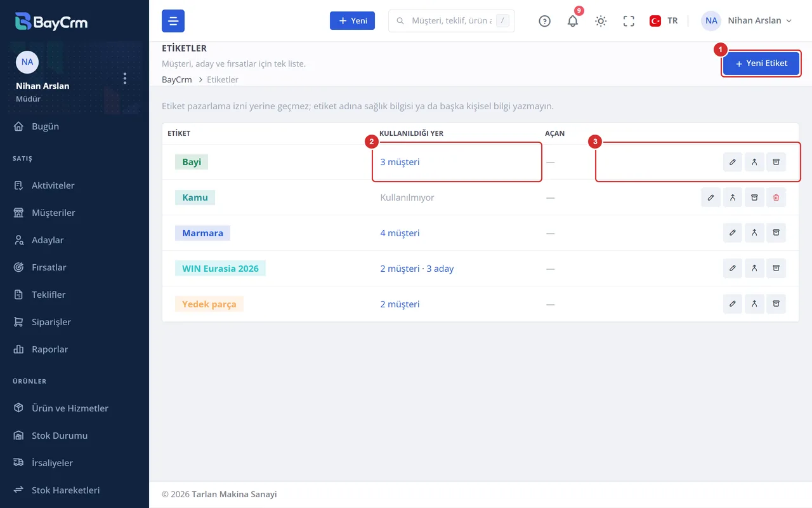Edit the Marmara tag
Image resolution: width=812 pixels, height=508 pixels.
[x=733, y=233]
